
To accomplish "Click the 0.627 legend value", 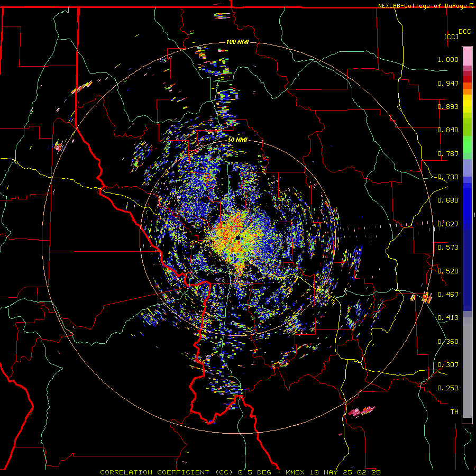I will pos(448,224).
